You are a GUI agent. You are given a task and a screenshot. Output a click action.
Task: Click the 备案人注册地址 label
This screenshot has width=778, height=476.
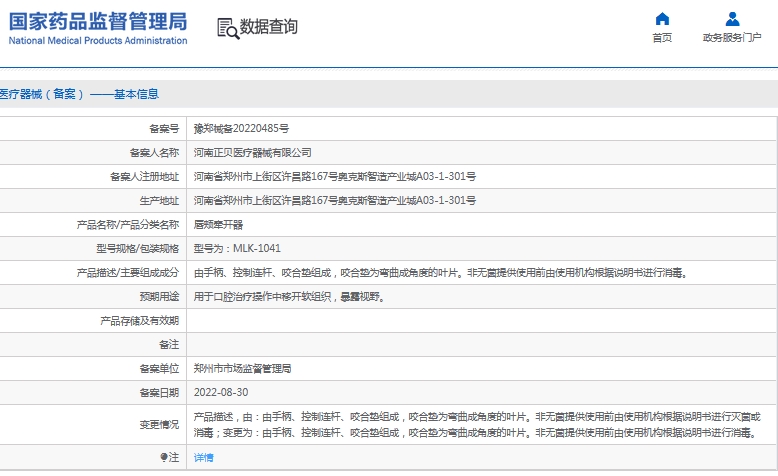point(144,177)
